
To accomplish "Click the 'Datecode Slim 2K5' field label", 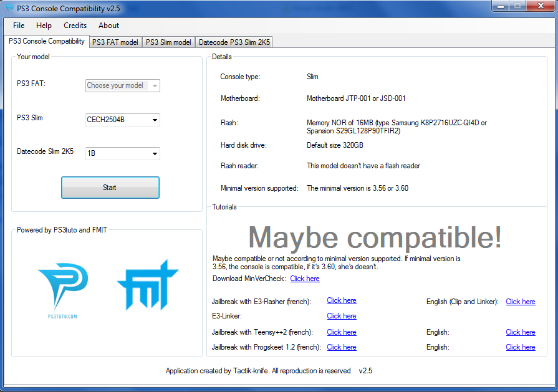I will coord(45,151).
